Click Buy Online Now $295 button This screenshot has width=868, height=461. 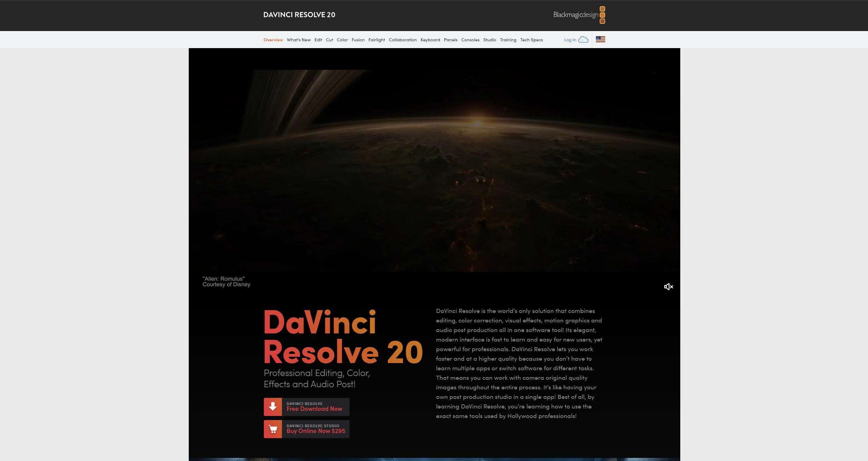(x=307, y=429)
